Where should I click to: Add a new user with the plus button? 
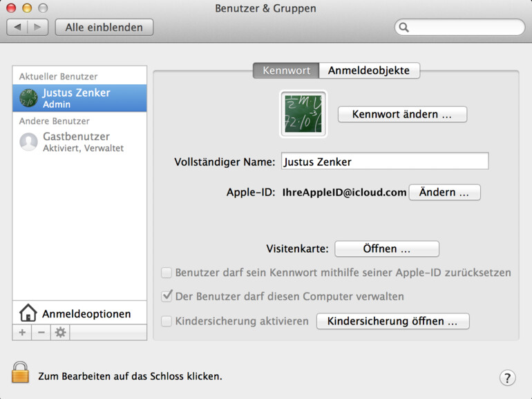point(22,332)
